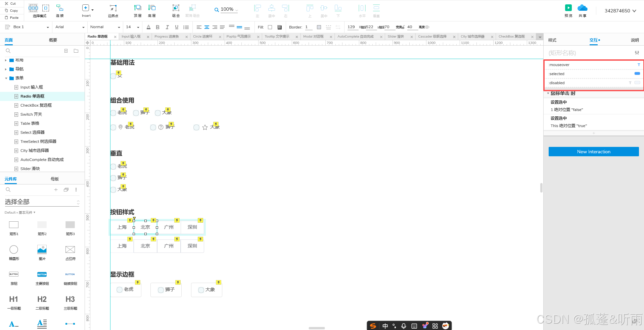Open the text color picker

coord(148,27)
